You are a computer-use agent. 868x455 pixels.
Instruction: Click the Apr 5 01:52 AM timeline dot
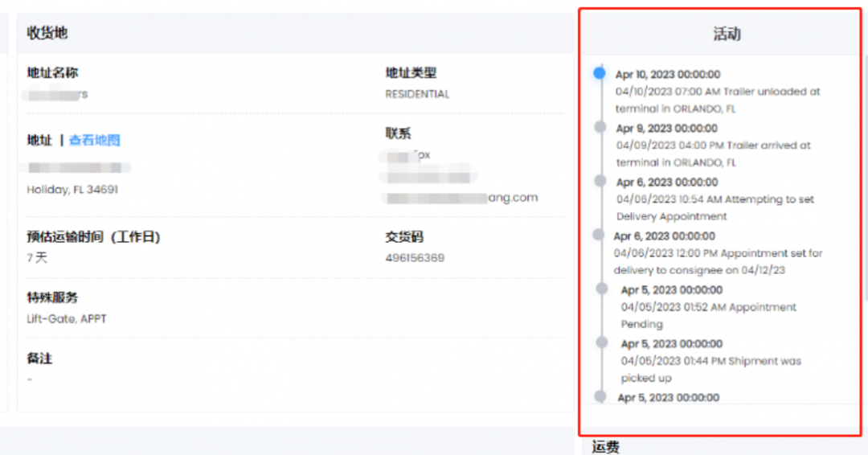coord(602,289)
